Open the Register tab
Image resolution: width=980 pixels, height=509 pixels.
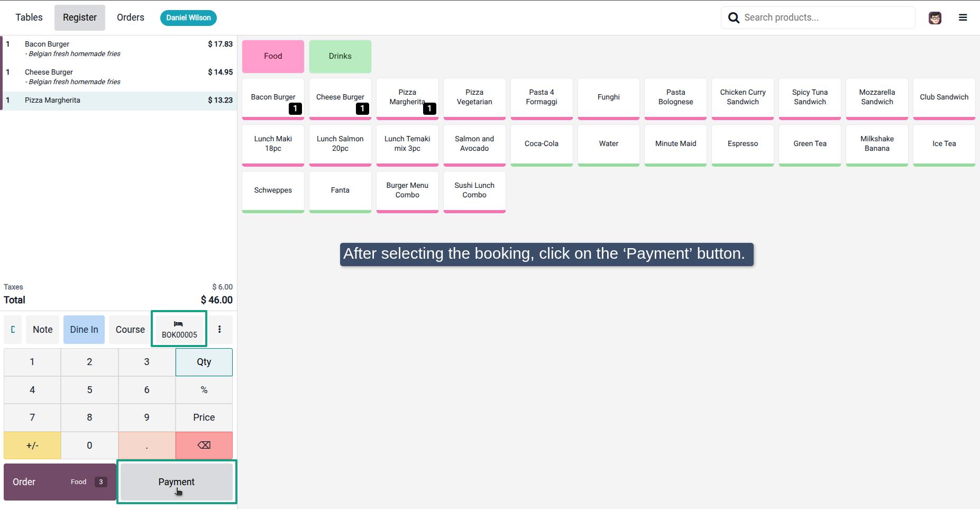pyautogui.click(x=80, y=17)
